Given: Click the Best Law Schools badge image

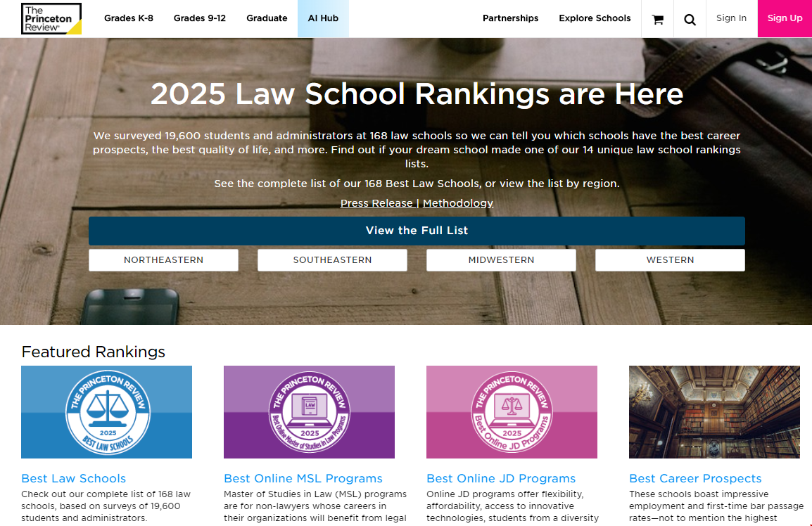Looking at the screenshot, I should [106, 412].
